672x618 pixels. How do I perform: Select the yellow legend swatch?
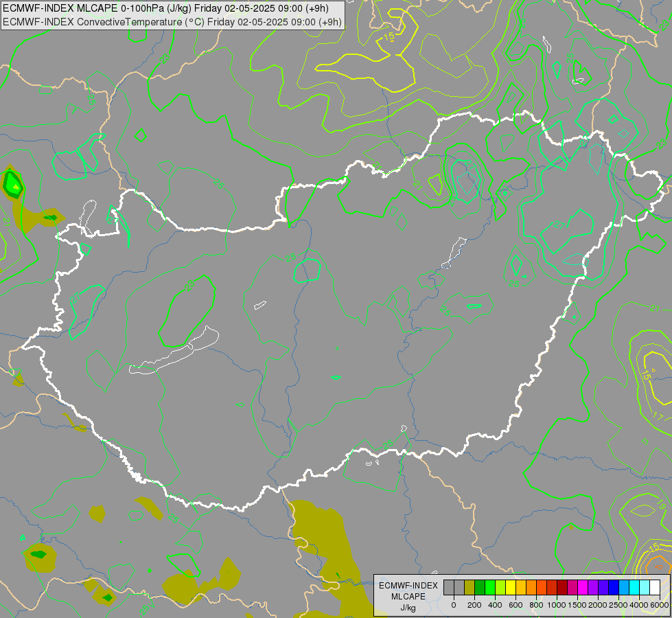pyautogui.click(x=511, y=588)
